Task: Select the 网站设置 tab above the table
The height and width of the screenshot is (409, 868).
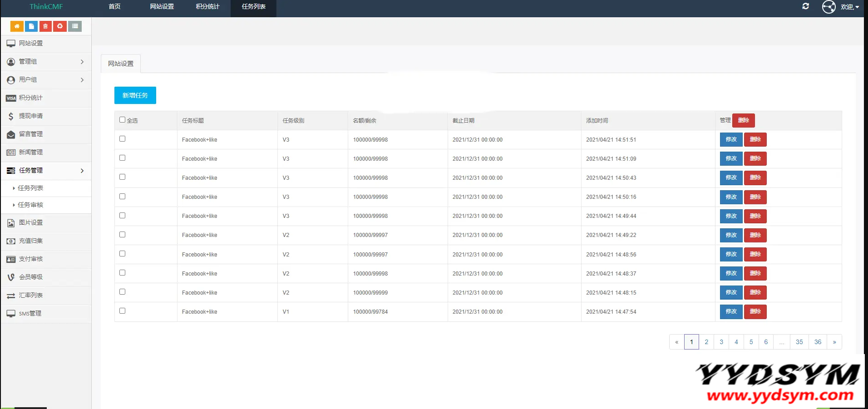Action: (121, 64)
